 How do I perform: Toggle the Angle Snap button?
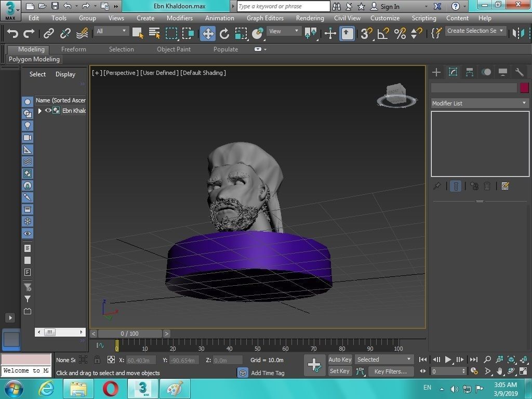pyautogui.click(x=383, y=33)
